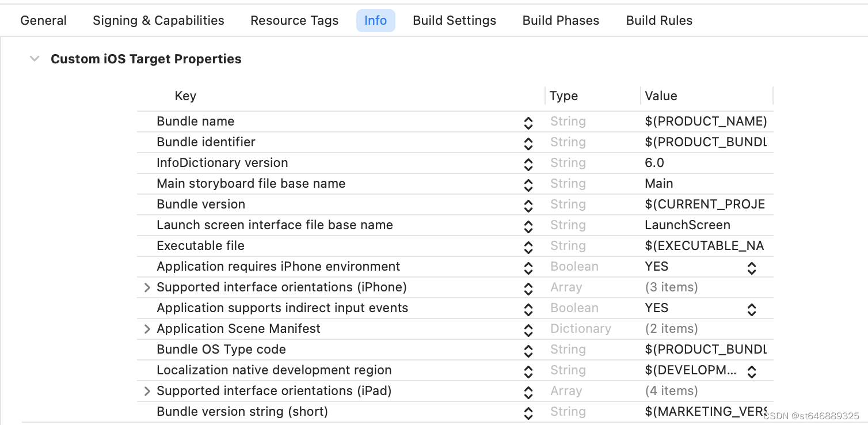Edit the $(CURRENT_PROJE value

point(705,204)
